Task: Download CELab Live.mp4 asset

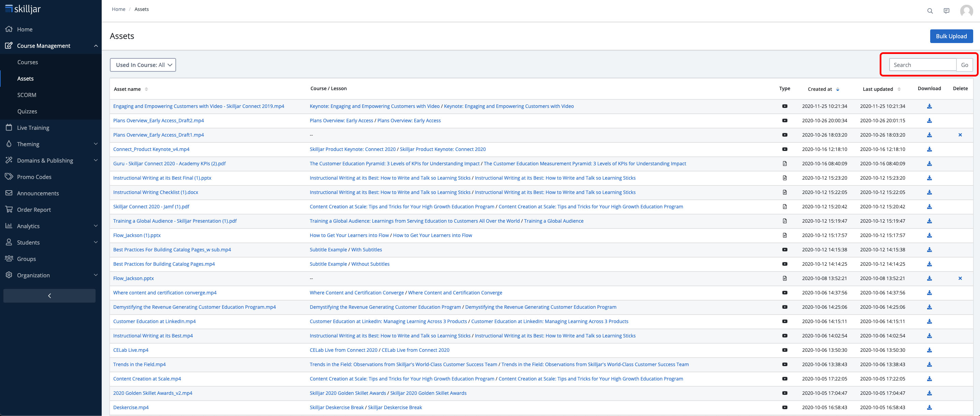Action: point(929,350)
